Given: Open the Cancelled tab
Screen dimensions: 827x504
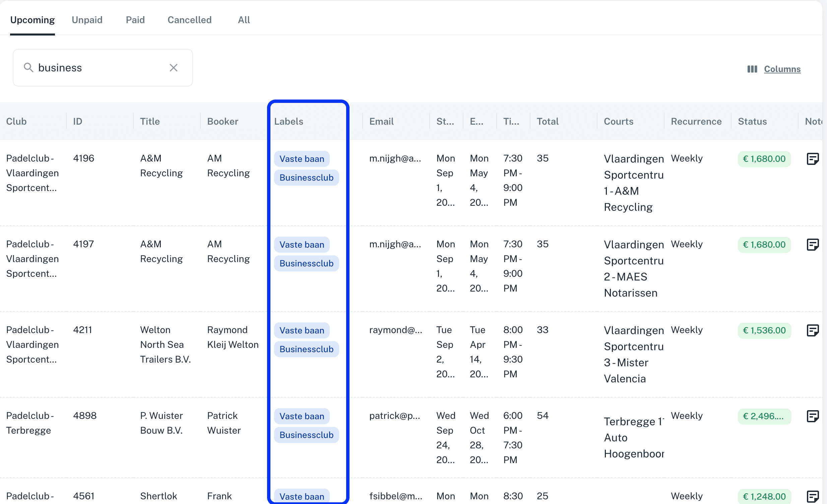Looking at the screenshot, I should [x=189, y=20].
